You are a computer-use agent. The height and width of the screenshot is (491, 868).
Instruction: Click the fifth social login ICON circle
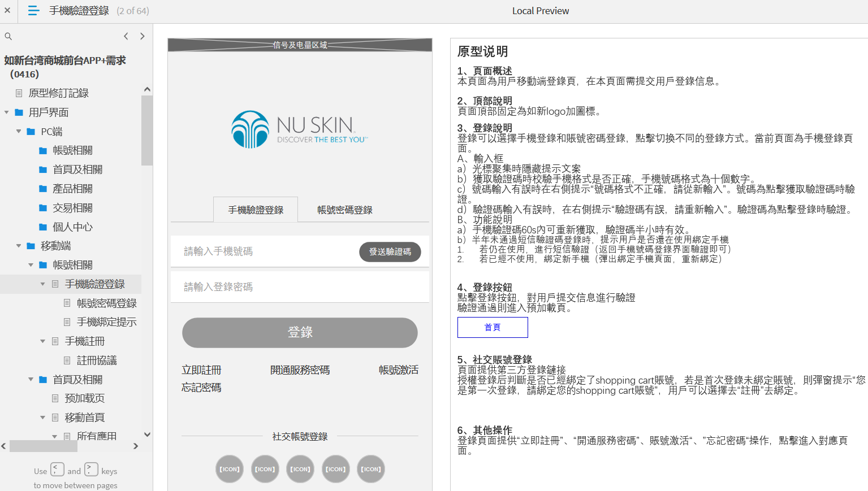[371, 469]
